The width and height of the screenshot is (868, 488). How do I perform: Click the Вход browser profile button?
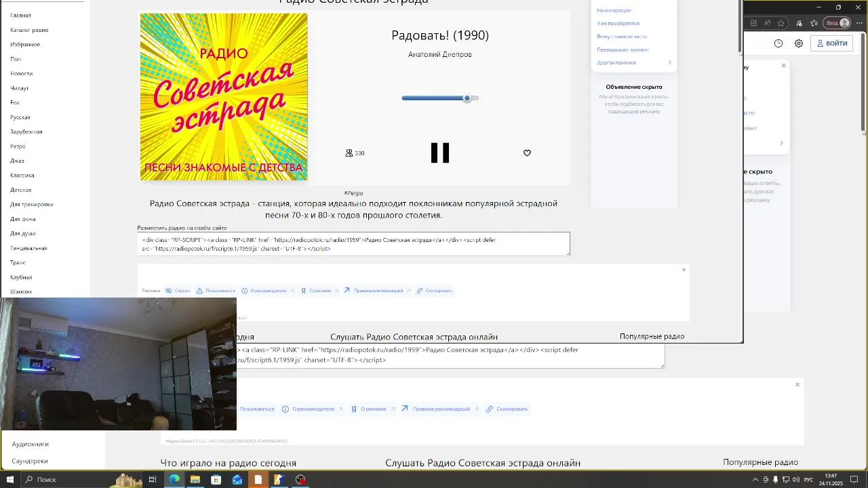837,23
